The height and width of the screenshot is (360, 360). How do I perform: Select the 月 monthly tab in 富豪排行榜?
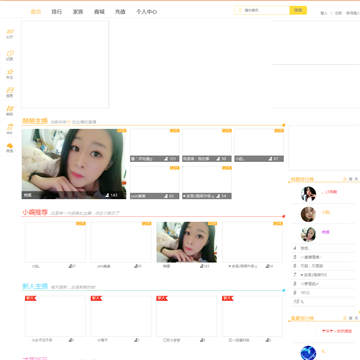coord(356,318)
